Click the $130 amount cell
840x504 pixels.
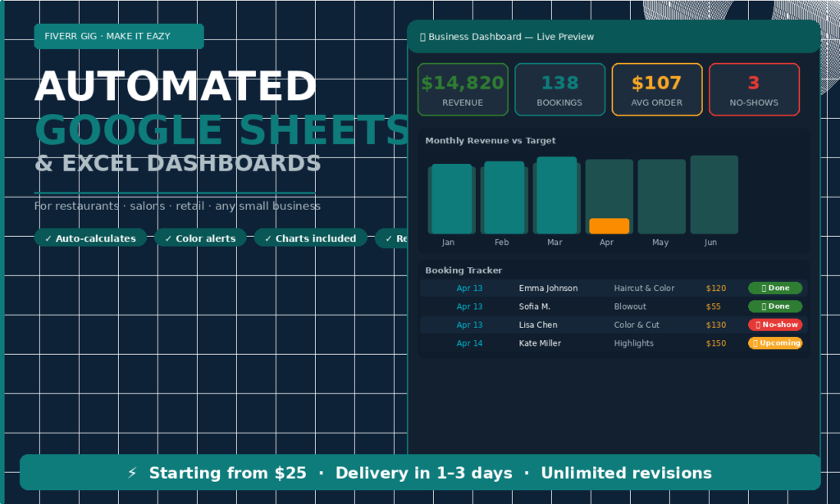point(715,325)
